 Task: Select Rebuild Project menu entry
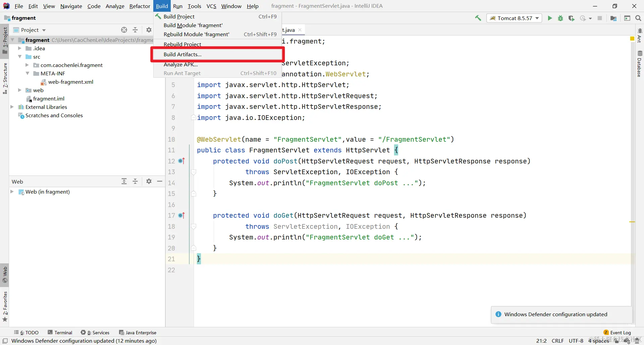click(217, 44)
